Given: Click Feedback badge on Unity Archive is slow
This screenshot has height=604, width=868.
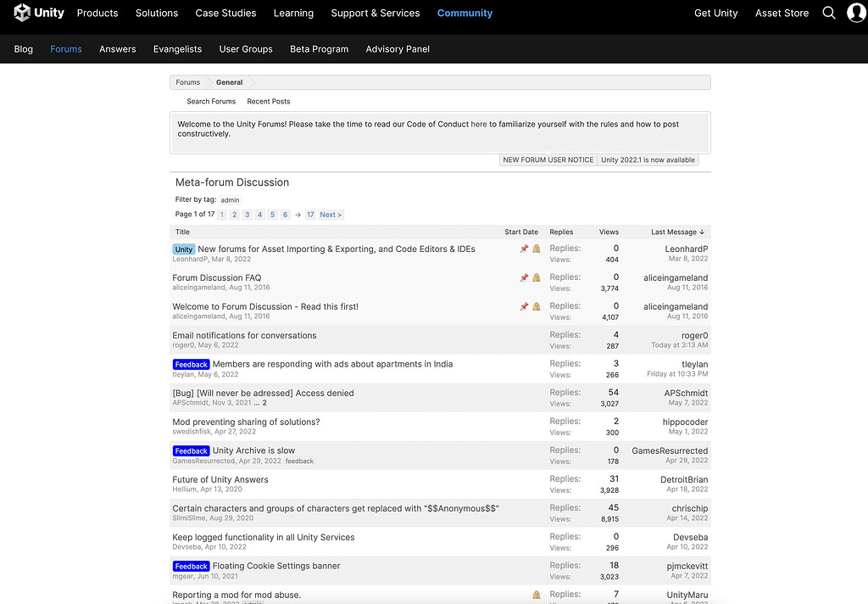Looking at the screenshot, I should pos(191,451).
